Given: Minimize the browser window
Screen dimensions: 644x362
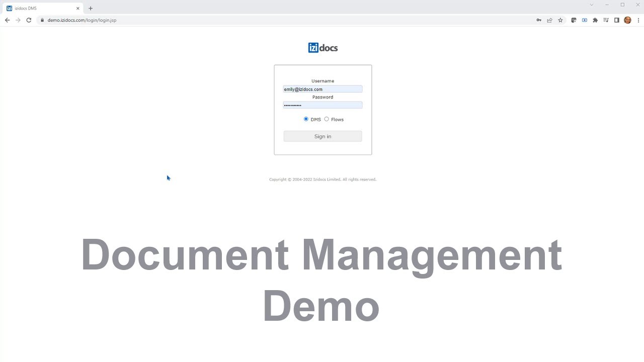Looking at the screenshot, I should point(607,5).
